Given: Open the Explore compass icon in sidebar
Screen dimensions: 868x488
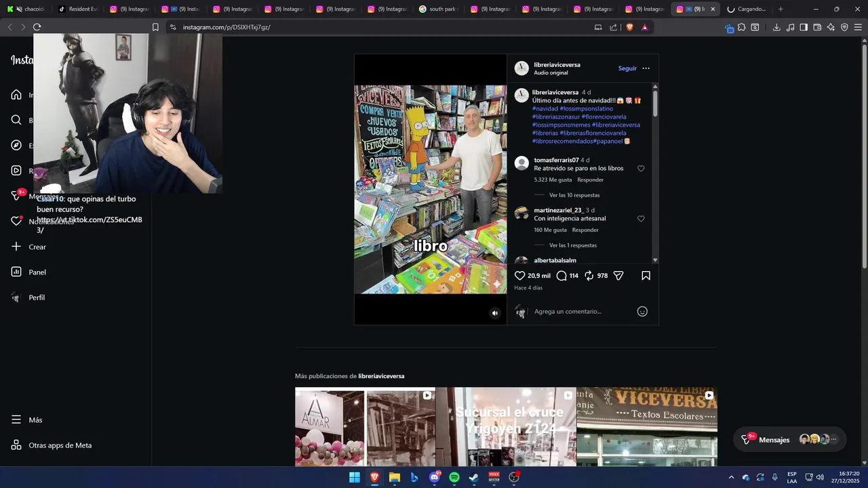Looking at the screenshot, I should [x=16, y=145].
